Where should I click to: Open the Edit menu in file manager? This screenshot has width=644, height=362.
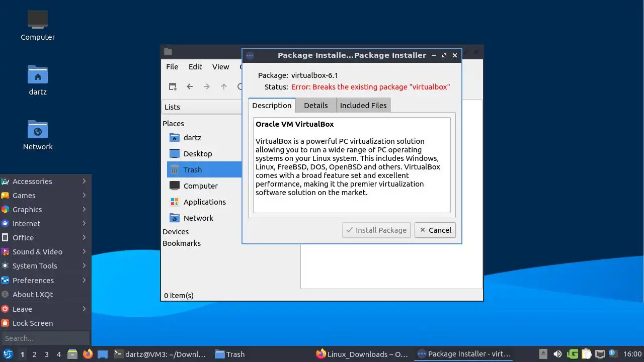point(195,66)
